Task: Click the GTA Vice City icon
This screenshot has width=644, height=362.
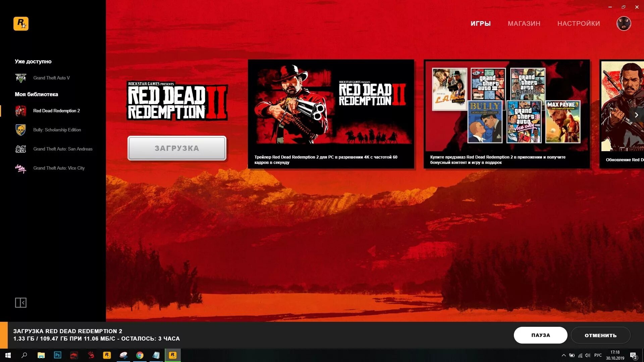Action: tap(21, 168)
